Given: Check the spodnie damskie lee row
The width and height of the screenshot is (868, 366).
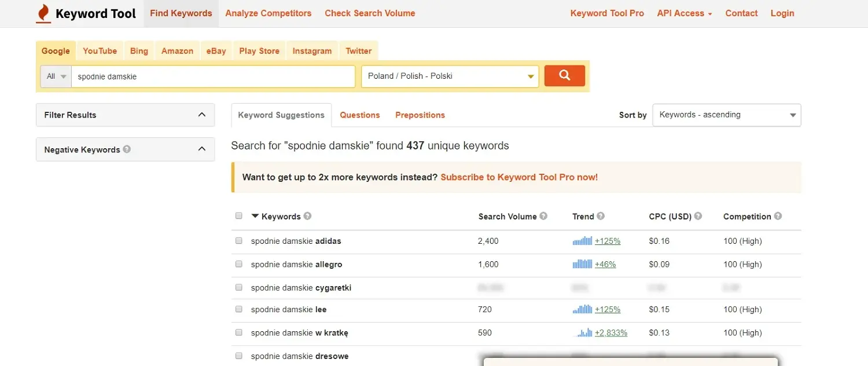Looking at the screenshot, I should click(239, 309).
